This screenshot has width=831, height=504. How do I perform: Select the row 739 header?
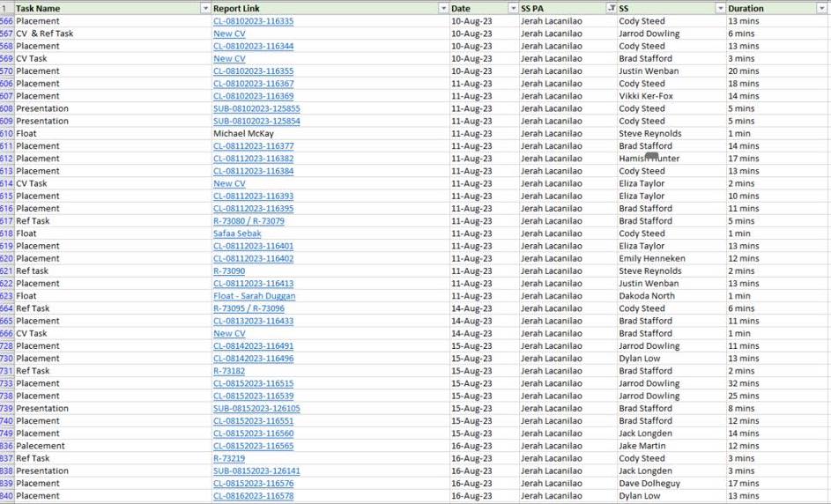(6, 409)
